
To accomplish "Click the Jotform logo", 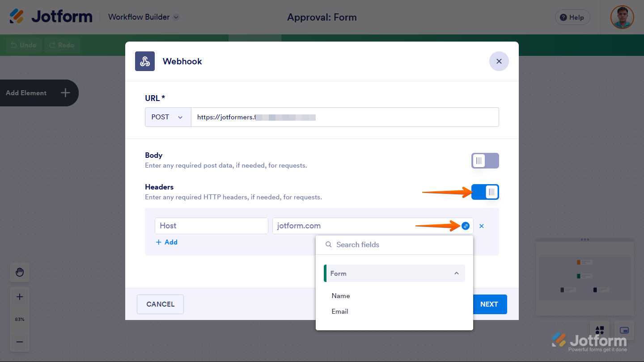I will (x=51, y=17).
